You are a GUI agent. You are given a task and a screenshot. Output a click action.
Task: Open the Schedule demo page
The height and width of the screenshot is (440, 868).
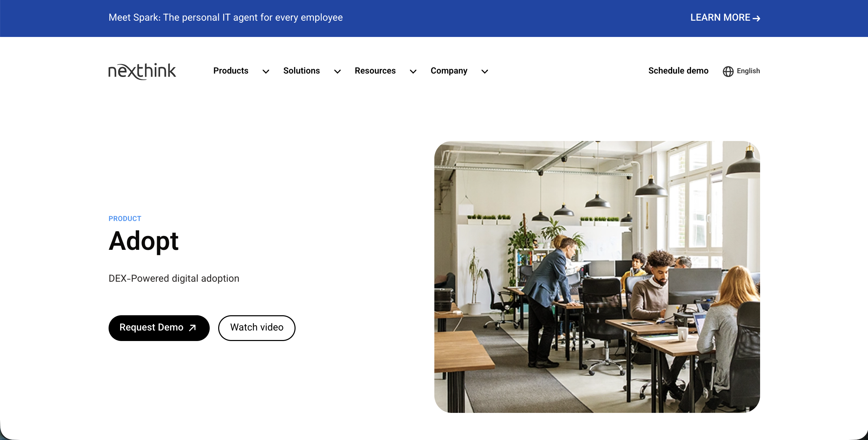678,71
